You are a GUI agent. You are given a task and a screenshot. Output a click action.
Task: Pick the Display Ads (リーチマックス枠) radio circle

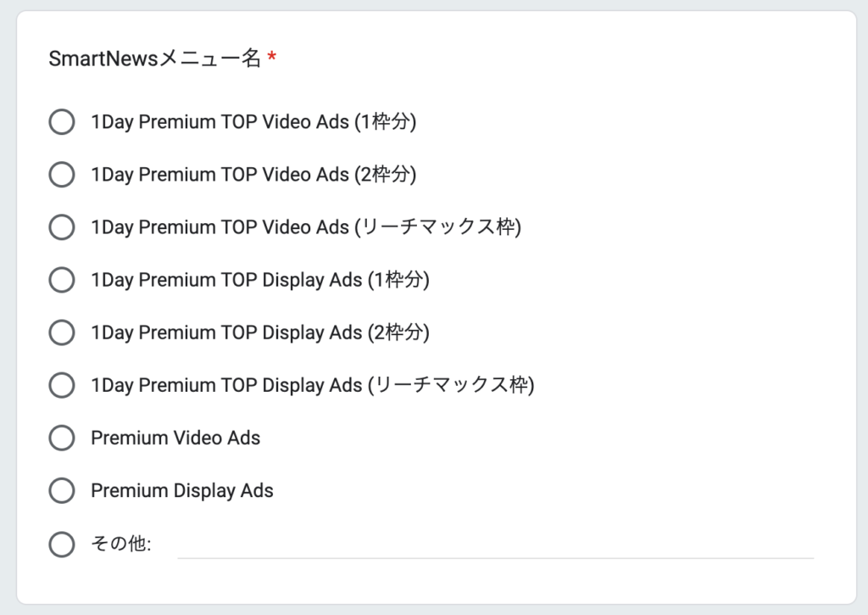[x=62, y=385]
